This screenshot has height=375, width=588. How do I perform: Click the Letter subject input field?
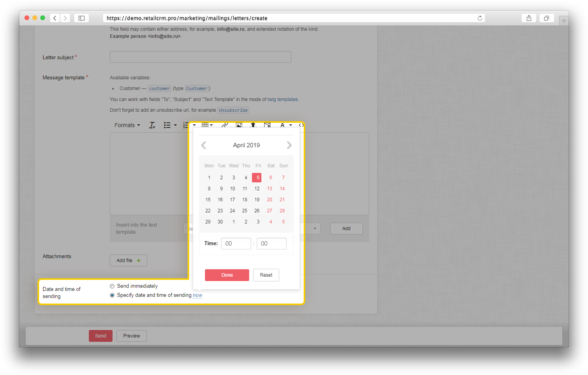201,57
